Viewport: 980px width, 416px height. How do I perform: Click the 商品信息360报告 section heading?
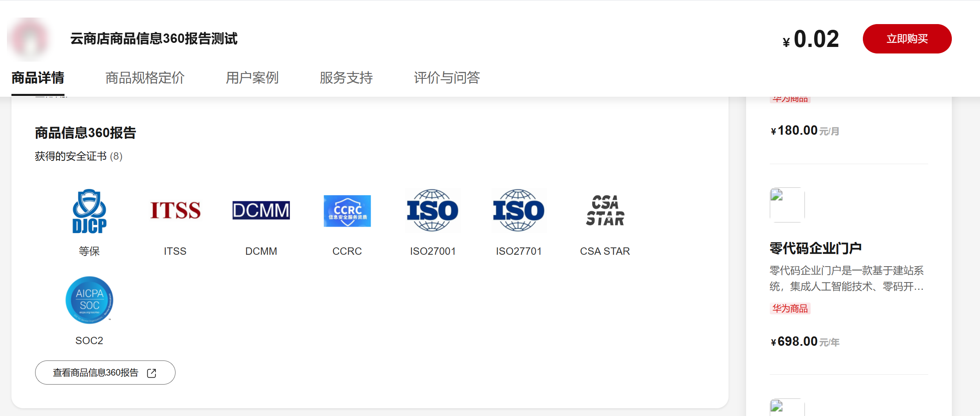pos(85,133)
